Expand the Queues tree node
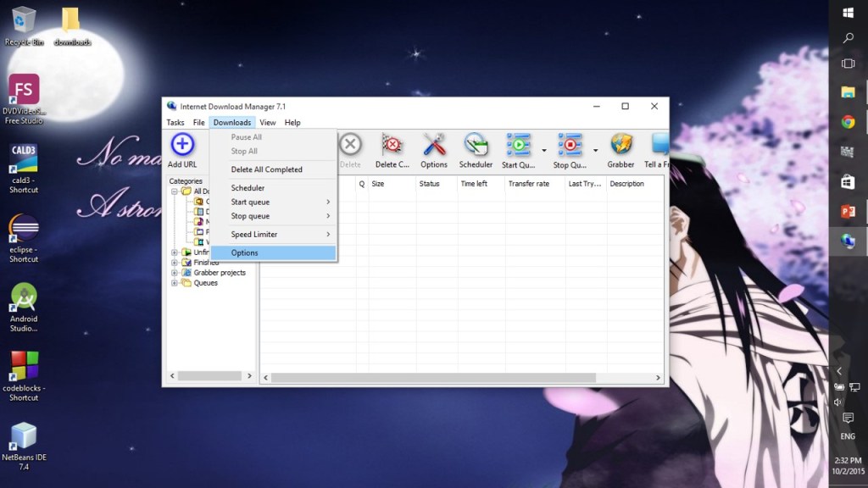Viewport: 868px width, 488px height. (175, 283)
